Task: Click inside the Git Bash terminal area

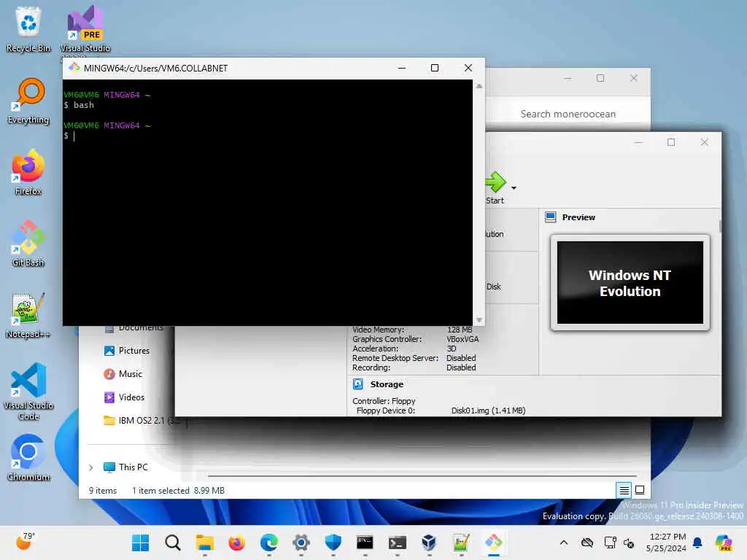Action: [x=268, y=203]
